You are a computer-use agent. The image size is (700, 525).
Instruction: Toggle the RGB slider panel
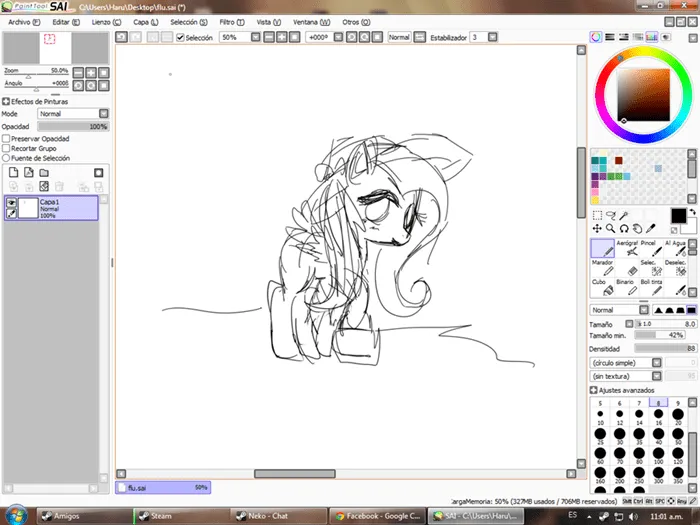(x=610, y=37)
